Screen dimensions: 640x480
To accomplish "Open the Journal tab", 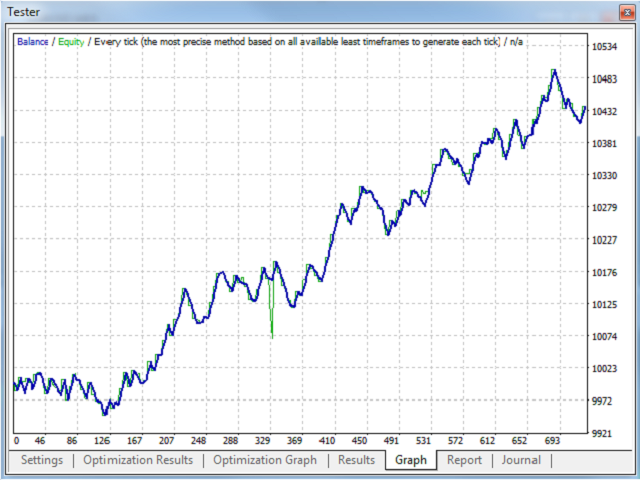I will click(x=521, y=460).
